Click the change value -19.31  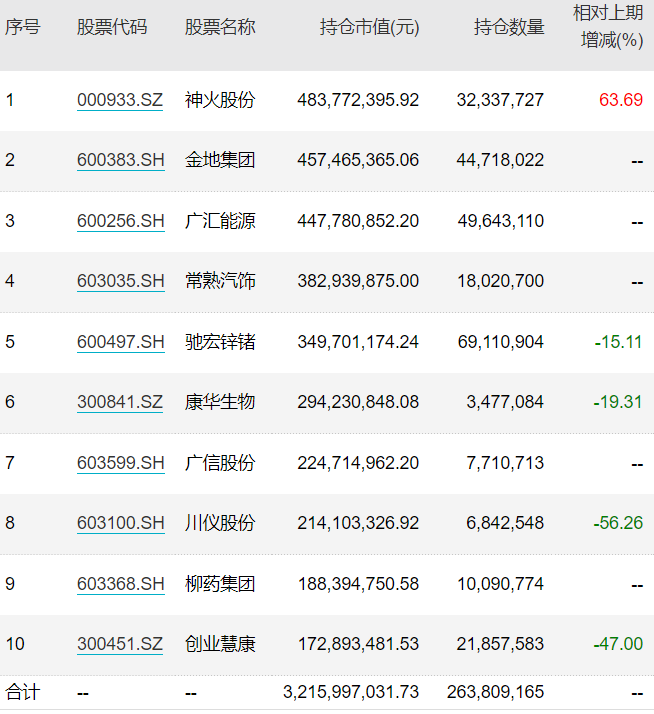point(618,402)
